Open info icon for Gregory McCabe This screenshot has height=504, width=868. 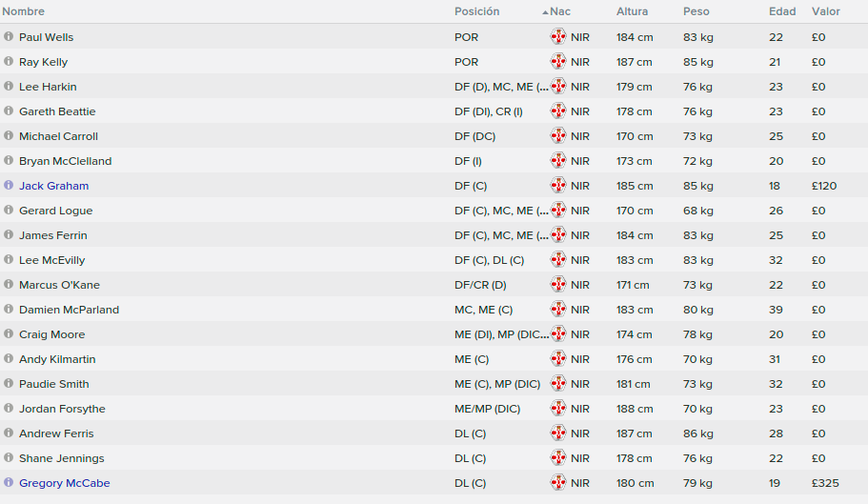(9, 482)
